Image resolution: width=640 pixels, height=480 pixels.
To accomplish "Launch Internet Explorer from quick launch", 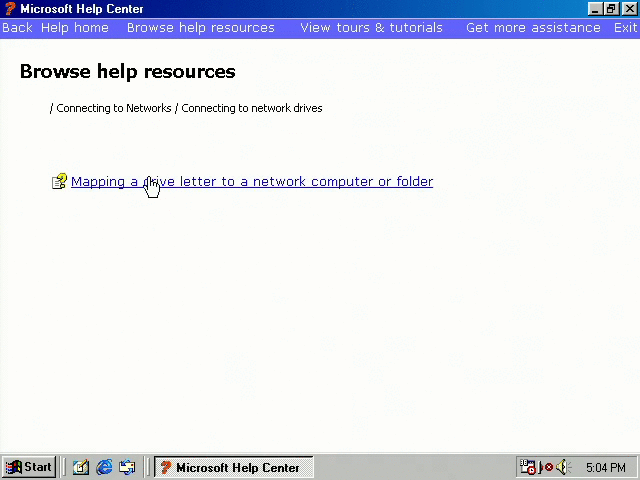I will 104,467.
